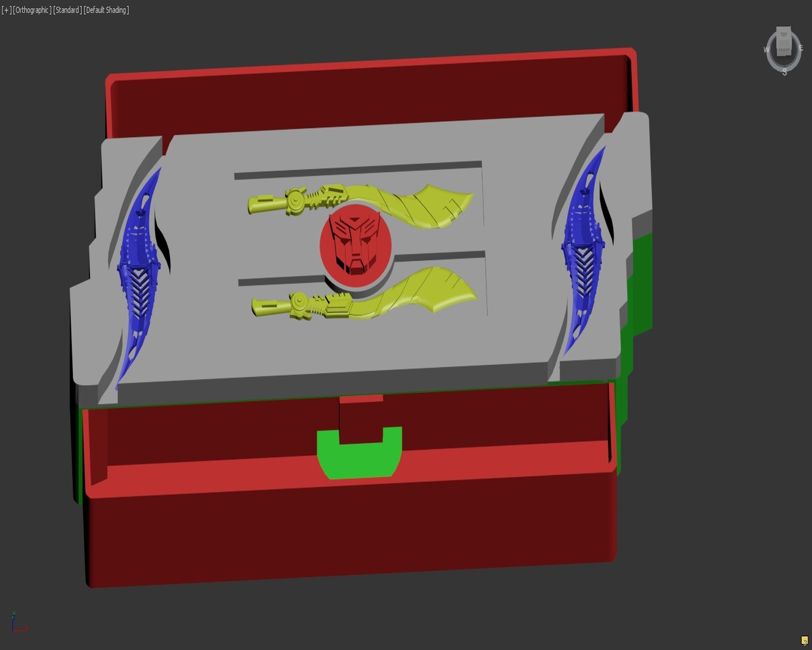Select the lower yellow curved sword model
The image size is (812, 650).
[x=364, y=293]
